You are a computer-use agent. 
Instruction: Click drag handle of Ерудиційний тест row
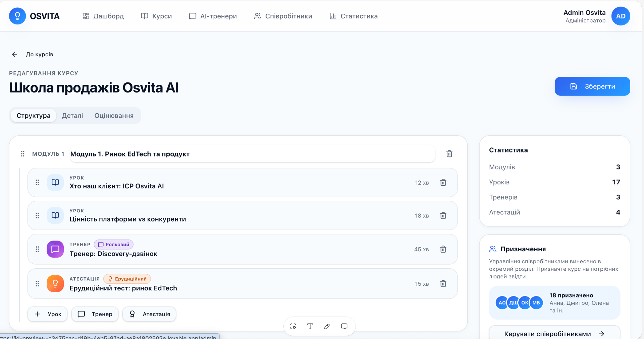click(37, 284)
